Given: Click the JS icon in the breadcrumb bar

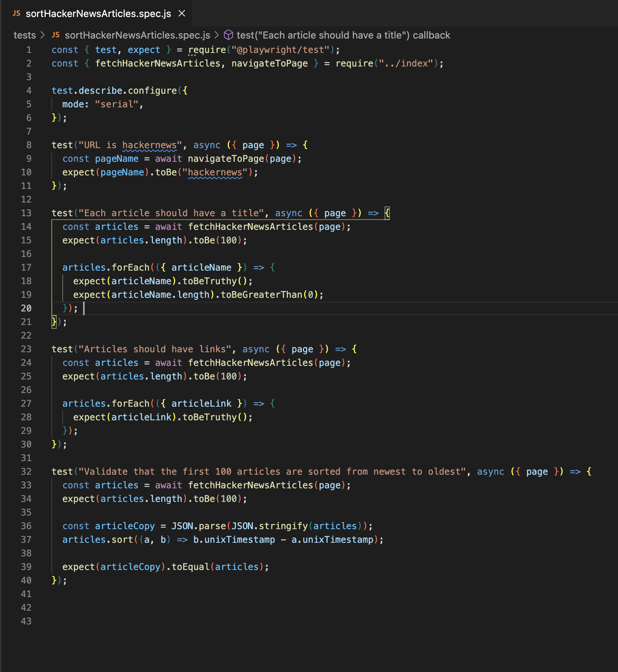Looking at the screenshot, I should pos(56,35).
